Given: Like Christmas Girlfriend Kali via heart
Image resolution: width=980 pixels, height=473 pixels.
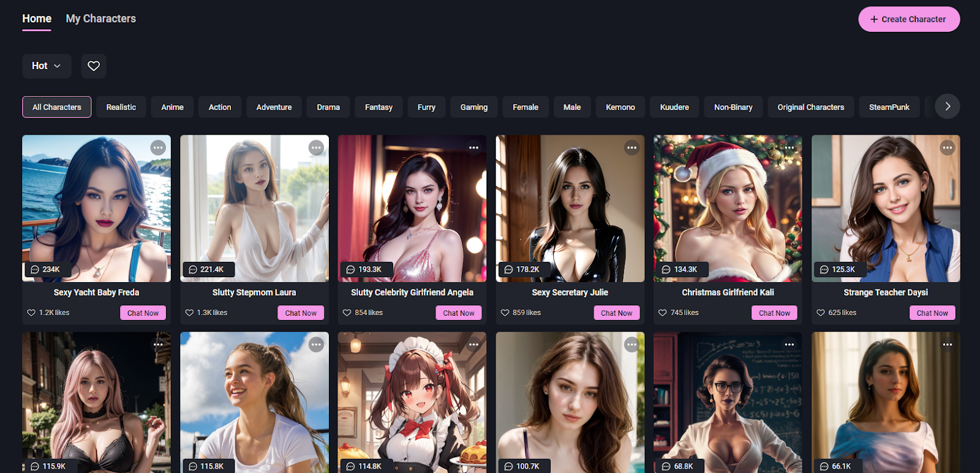Looking at the screenshot, I should pos(663,313).
